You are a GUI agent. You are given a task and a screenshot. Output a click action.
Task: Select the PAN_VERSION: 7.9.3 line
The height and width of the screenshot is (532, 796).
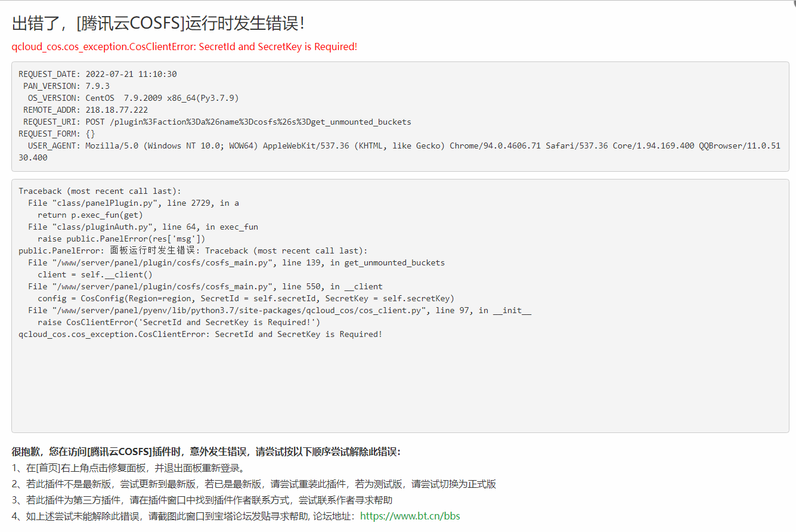(x=66, y=86)
